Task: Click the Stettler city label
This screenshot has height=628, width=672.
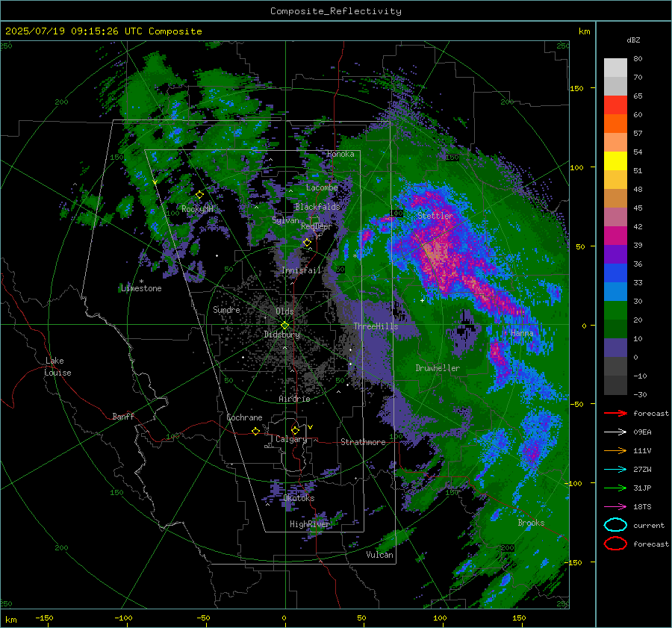Action: tap(435, 216)
